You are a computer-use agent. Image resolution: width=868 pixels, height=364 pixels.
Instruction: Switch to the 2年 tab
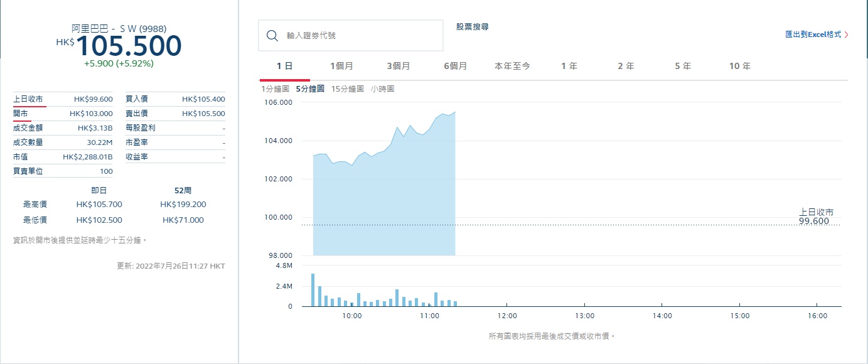[626, 66]
